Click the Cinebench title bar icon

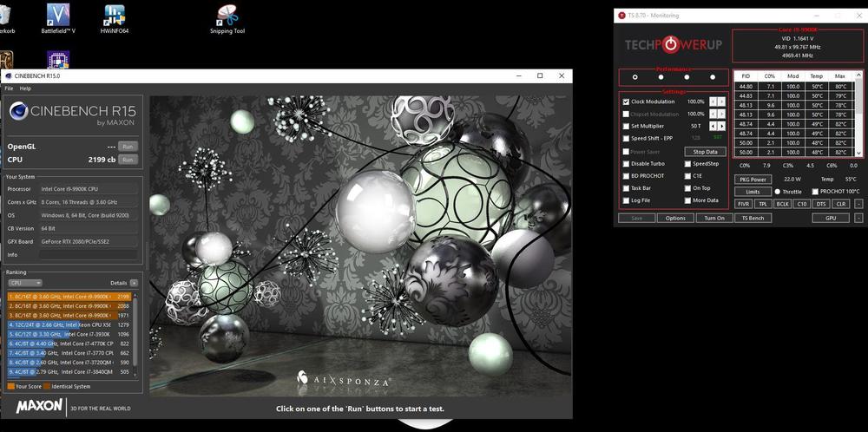coord(9,76)
